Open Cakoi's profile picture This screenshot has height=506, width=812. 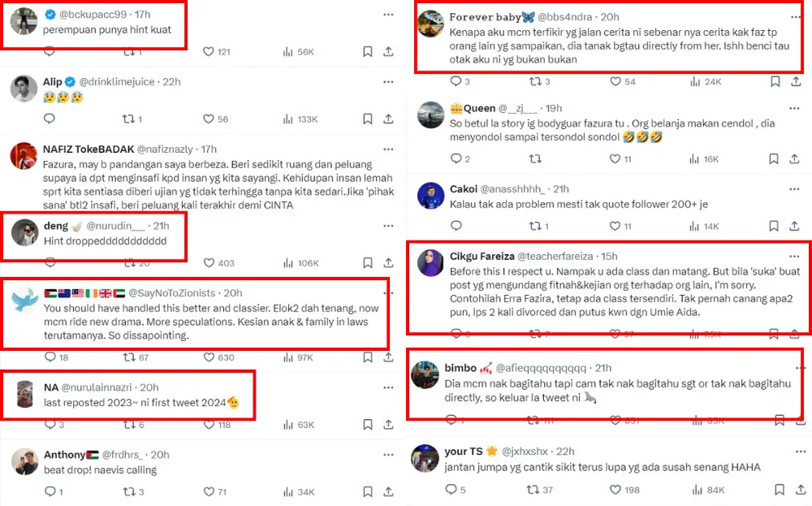[x=430, y=197]
